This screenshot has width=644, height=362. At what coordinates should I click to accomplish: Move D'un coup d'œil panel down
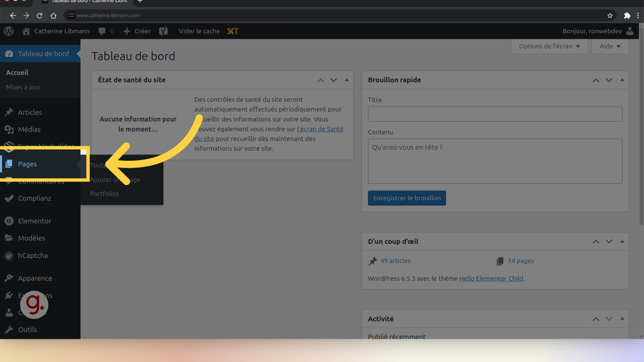coord(609,242)
